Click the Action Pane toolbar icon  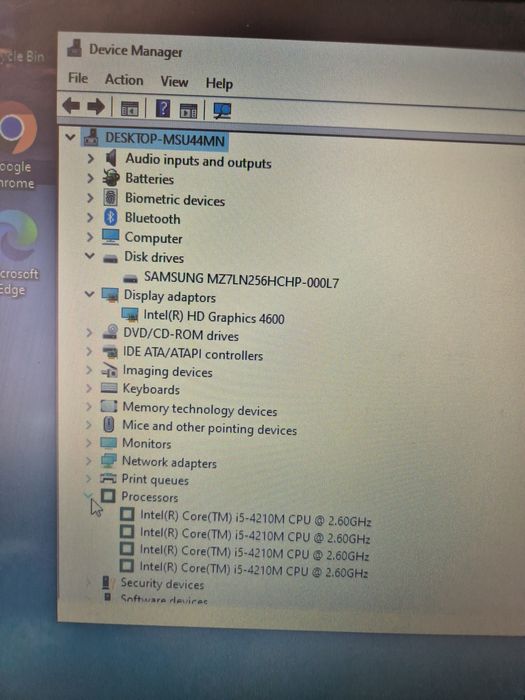point(188,110)
